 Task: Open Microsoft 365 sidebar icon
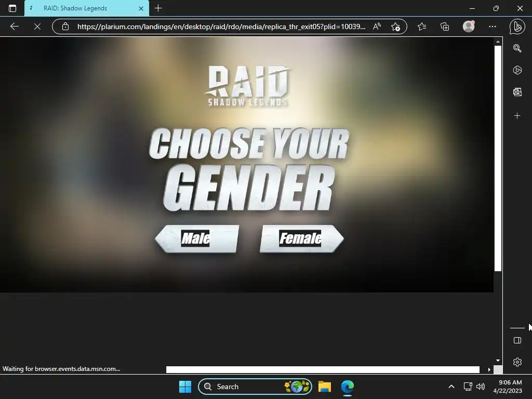[x=517, y=70]
